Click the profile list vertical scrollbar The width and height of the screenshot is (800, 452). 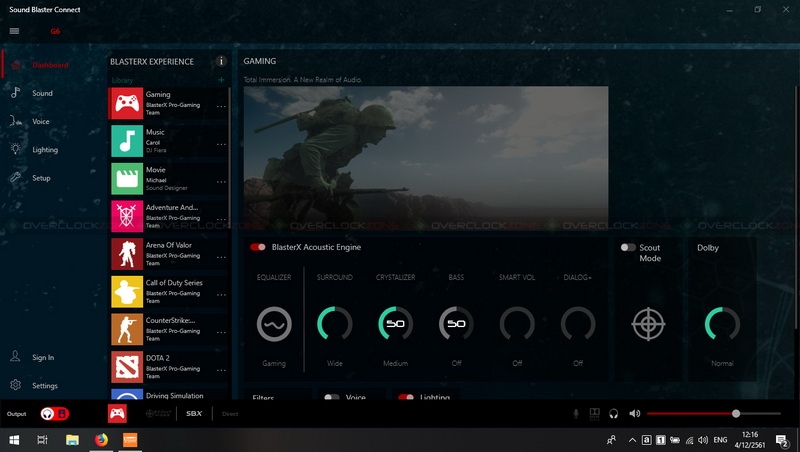click(x=229, y=156)
